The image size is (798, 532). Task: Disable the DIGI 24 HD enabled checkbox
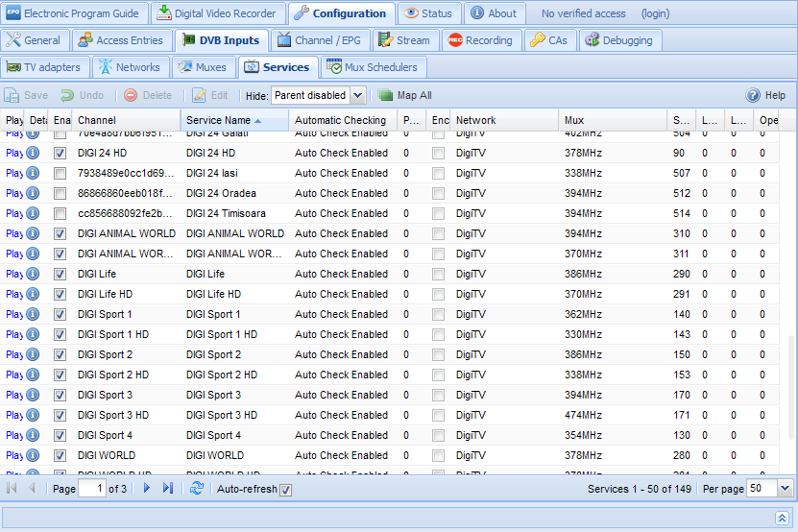[x=60, y=154]
